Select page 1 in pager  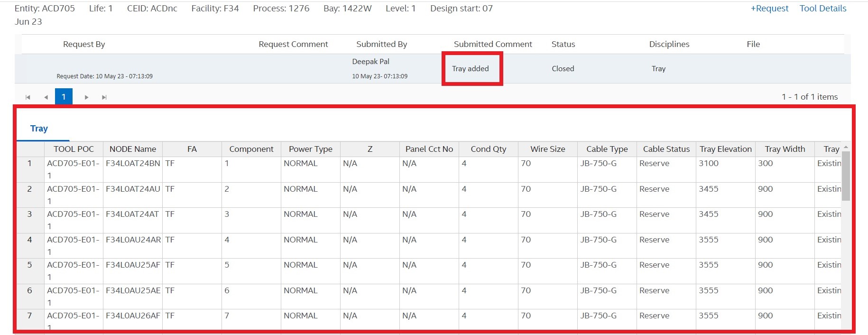coord(64,97)
